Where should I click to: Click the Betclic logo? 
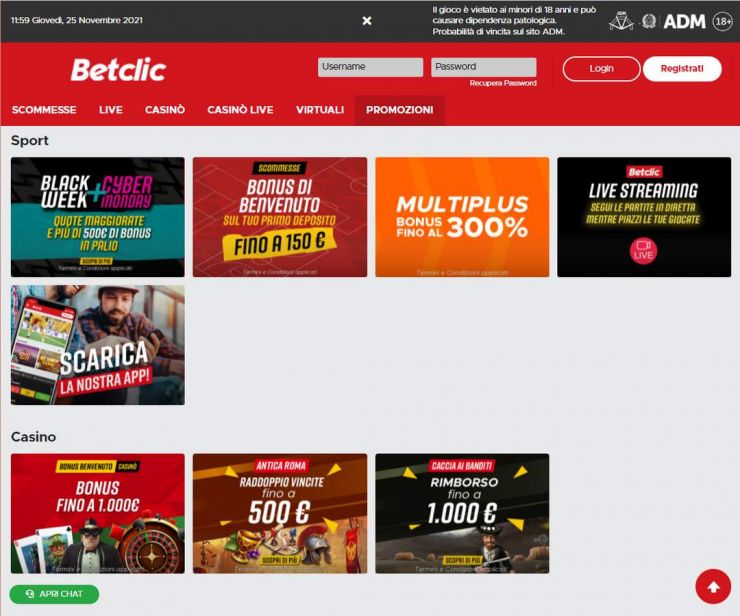pos(118,70)
